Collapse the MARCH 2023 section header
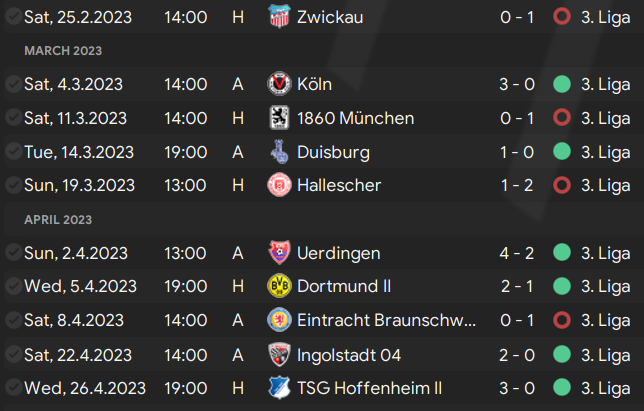The width and height of the screenshot is (644, 411). [63, 51]
